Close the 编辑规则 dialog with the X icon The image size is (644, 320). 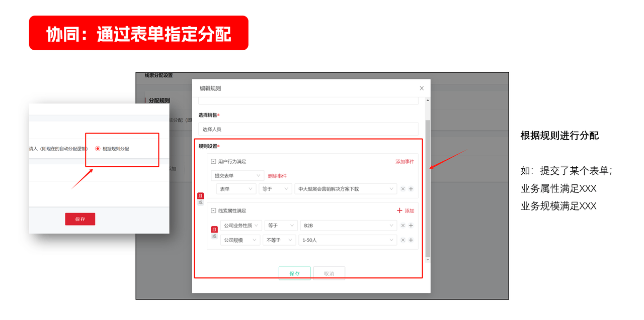(421, 87)
